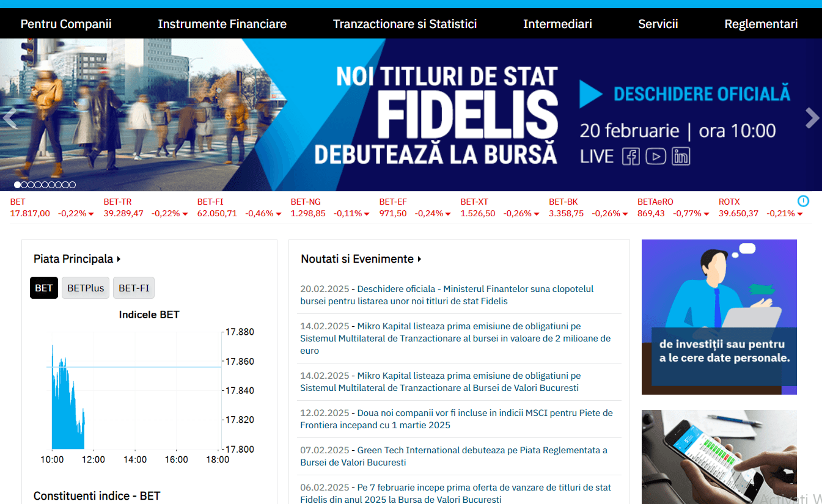Click the BETAeRO ticker label
The height and width of the screenshot is (504, 822).
655,202
